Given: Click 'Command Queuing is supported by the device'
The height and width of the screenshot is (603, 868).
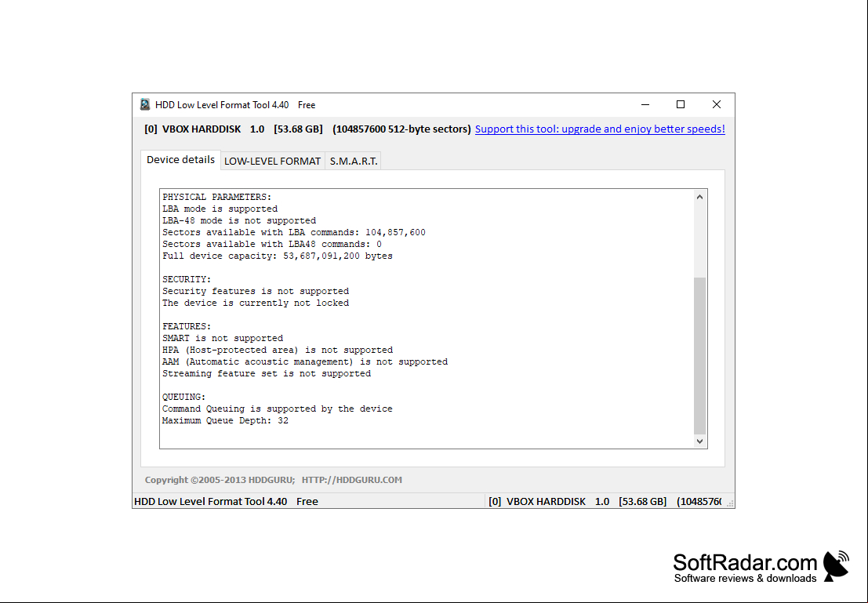Looking at the screenshot, I should (278, 409).
